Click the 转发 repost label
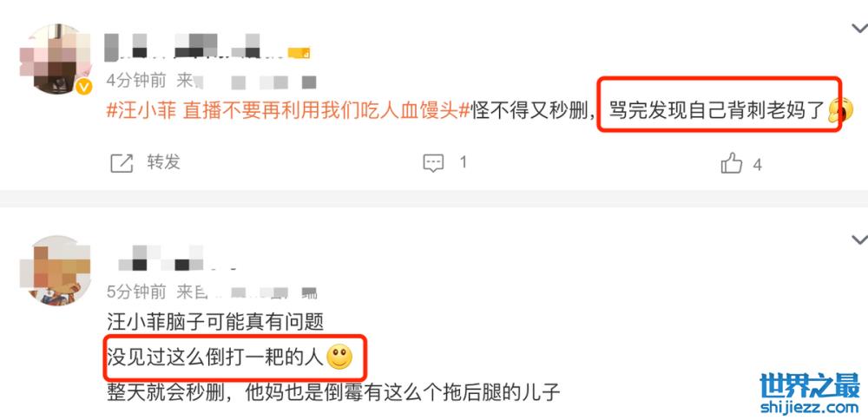The height and width of the screenshot is (420, 868). [x=163, y=162]
